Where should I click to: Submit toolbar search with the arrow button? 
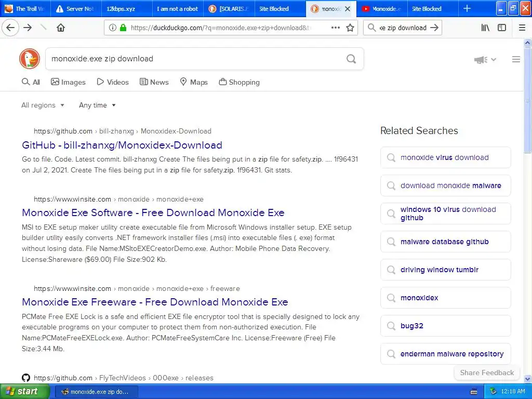click(x=434, y=28)
